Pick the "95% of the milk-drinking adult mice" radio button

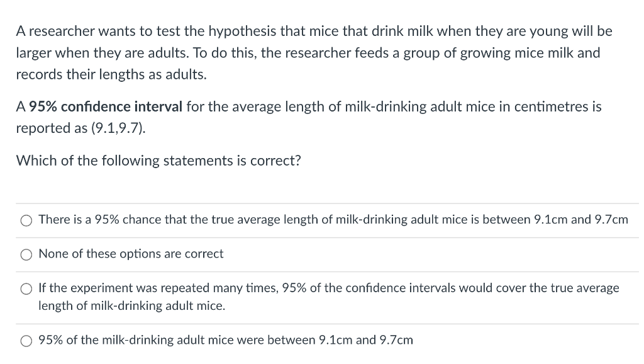click(x=26, y=341)
